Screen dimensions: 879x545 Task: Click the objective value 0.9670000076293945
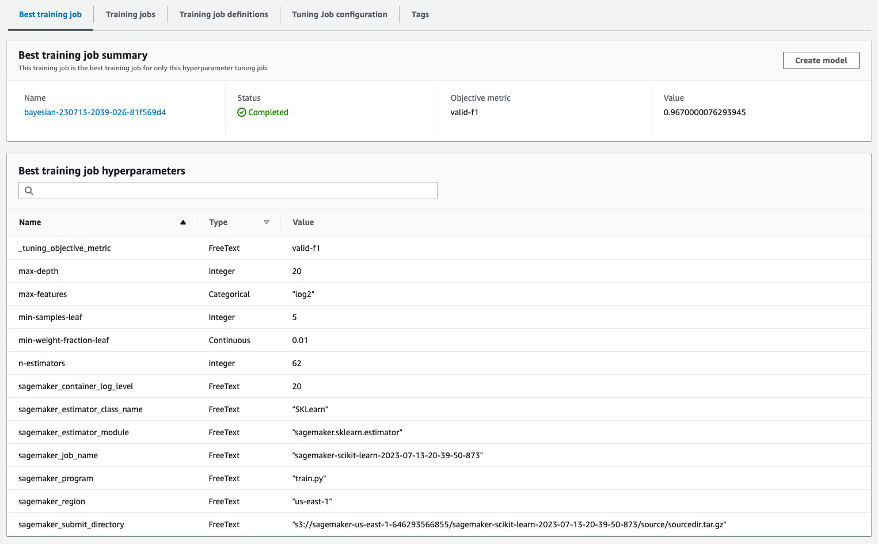click(705, 112)
